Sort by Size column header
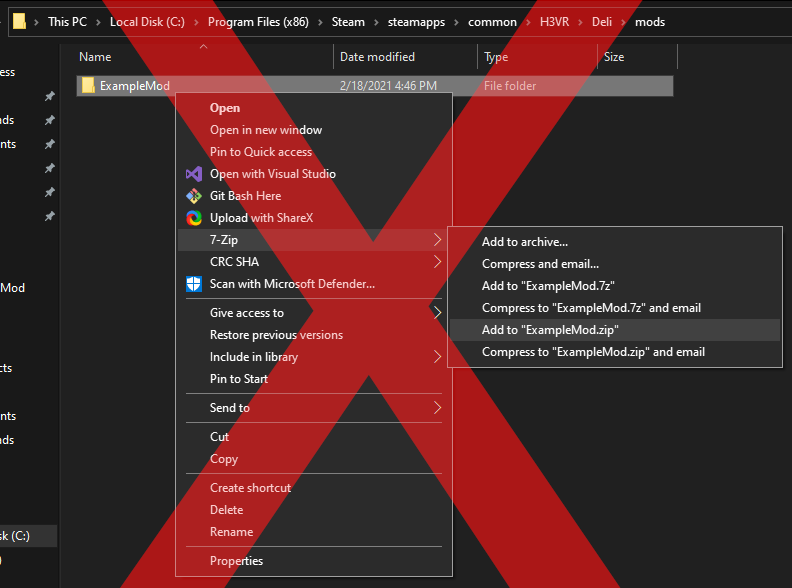The width and height of the screenshot is (792, 588). pos(614,57)
